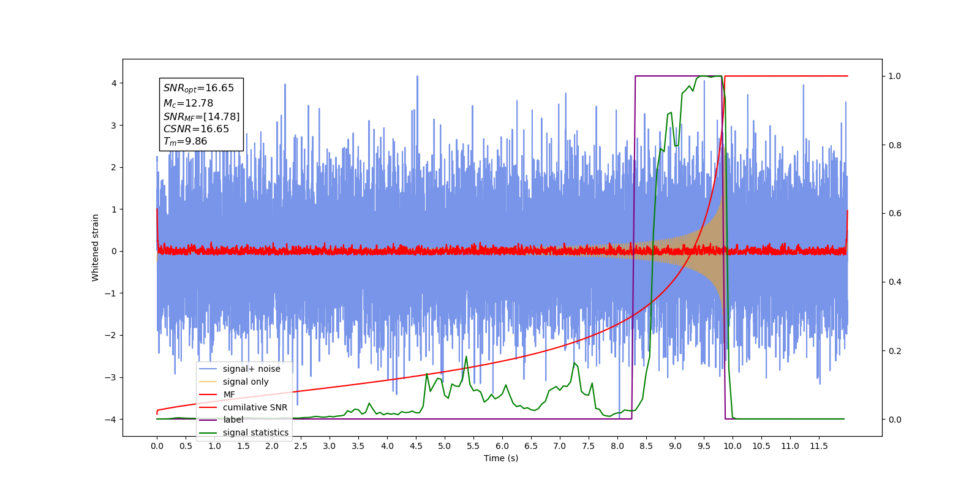Click the −4 tick on the strain axis
Image resolution: width=980 pixels, height=490 pixels.
click(x=110, y=420)
